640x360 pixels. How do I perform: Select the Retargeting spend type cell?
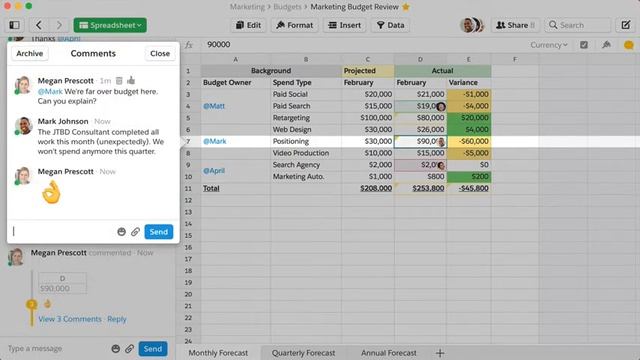(x=306, y=118)
